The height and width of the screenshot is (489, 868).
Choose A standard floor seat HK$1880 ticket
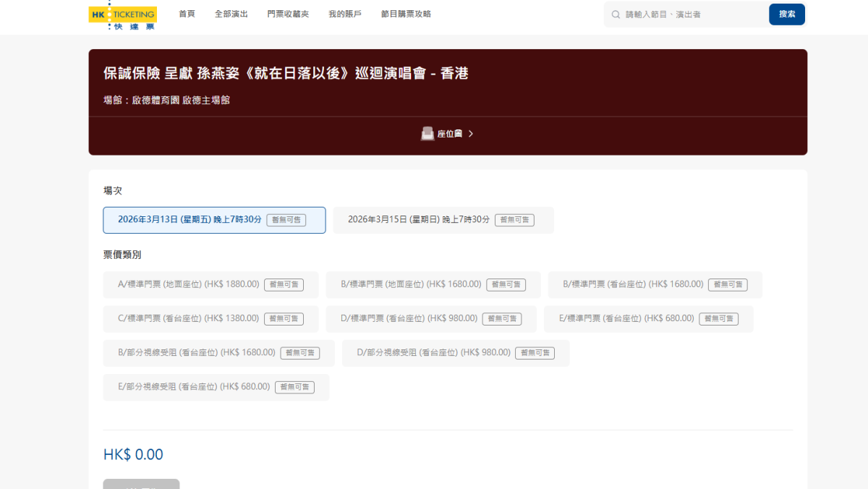click(210, 284)
